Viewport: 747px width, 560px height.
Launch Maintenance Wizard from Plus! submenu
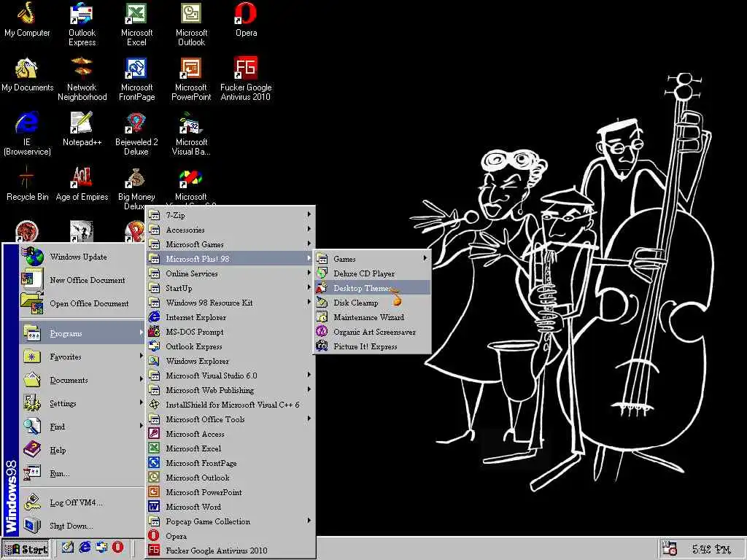click(371, 317)
